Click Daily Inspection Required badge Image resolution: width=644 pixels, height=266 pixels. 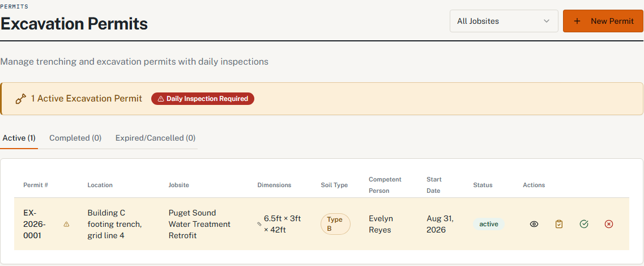pos(203,99)
